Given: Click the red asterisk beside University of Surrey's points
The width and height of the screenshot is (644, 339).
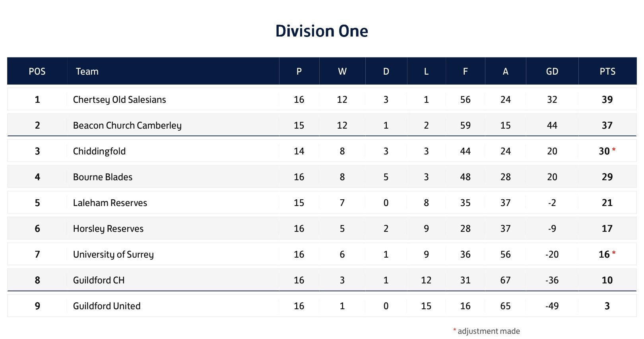Looking at the screenshot, I should pos(614,253).
